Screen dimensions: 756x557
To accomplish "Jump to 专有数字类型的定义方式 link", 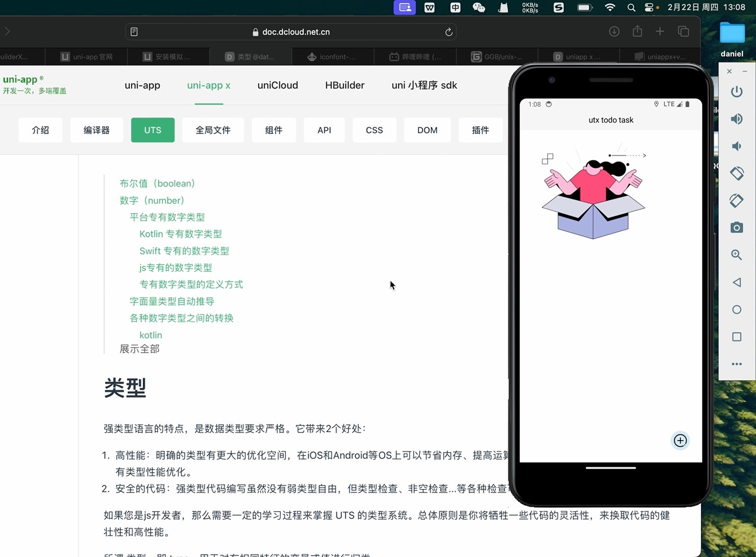I will (191, 284).
